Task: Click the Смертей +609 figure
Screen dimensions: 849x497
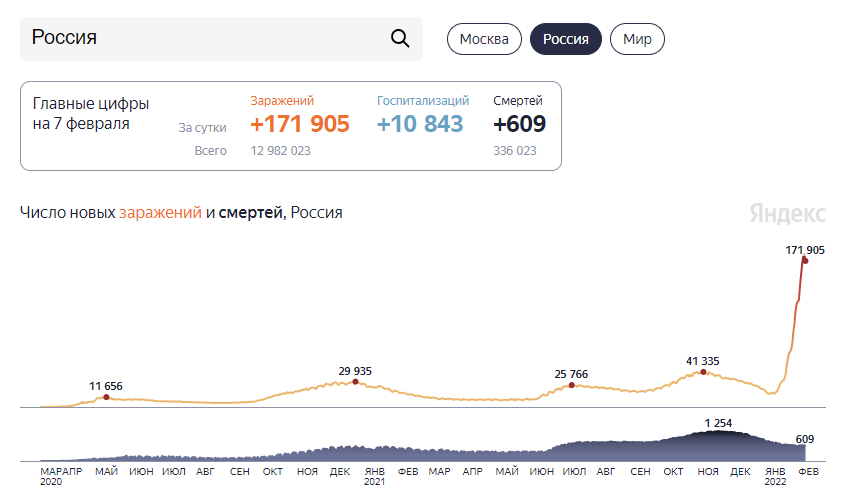Action: pos(519,124)
